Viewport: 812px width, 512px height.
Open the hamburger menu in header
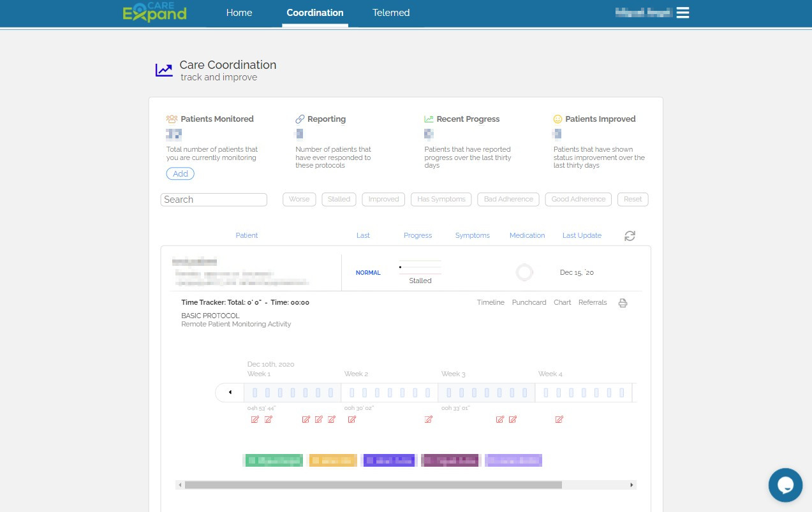click(683, 13)
